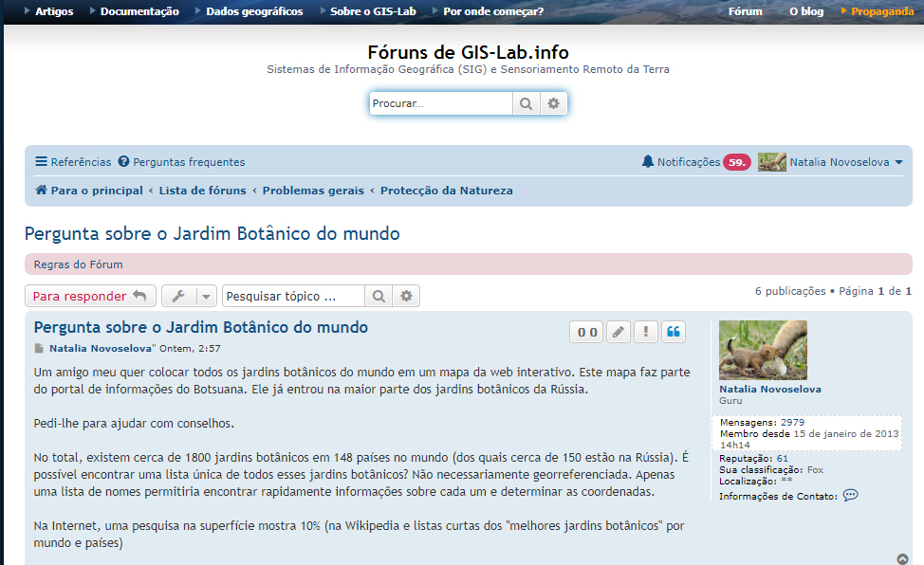The image size is (924, 565).
Task: Open the 59 notifications badge
Action: point(736,162)
